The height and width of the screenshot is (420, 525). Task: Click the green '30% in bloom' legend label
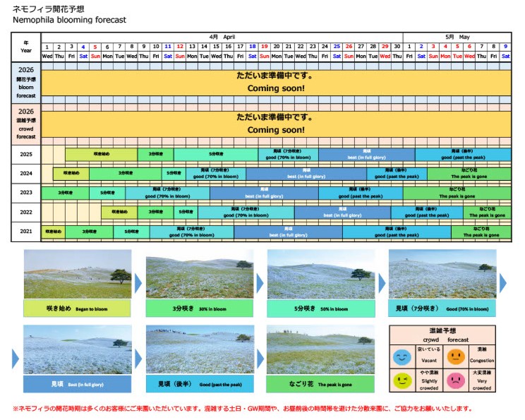[x=200, y=308]
